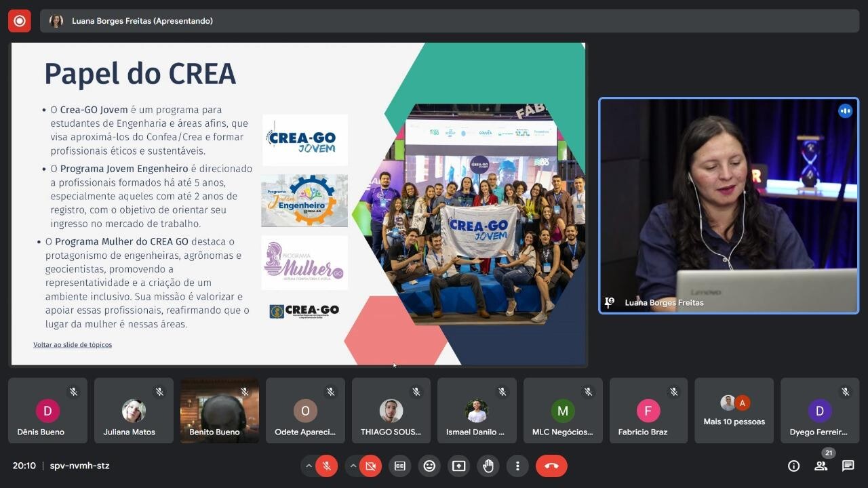Select MLC Negócios participant tile
This screenshot has width=868, height=488.
click(563, 410)
